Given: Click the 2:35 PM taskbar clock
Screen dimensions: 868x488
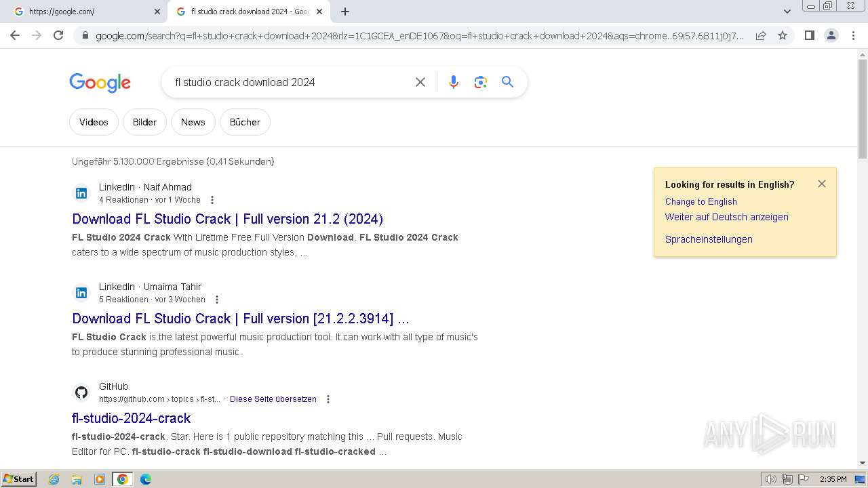Looking at the screenshot, I should [x=833, y=479].
